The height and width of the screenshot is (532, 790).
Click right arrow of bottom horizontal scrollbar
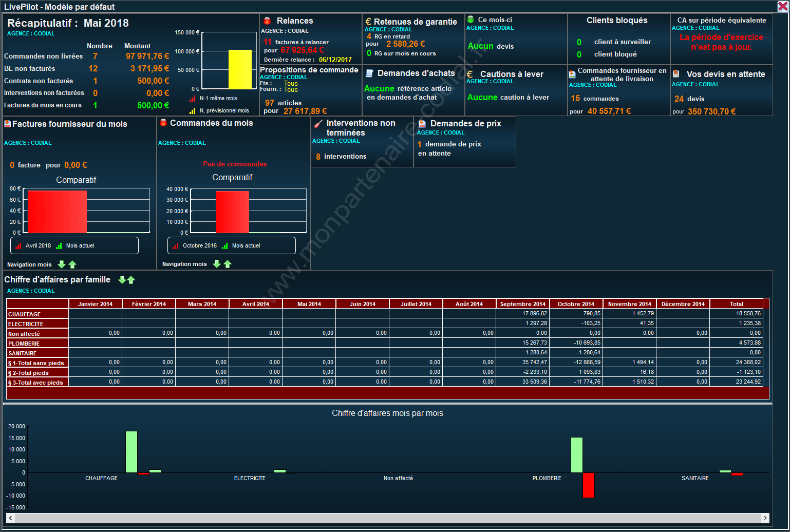pyautogui.click(x=765, y=518)
